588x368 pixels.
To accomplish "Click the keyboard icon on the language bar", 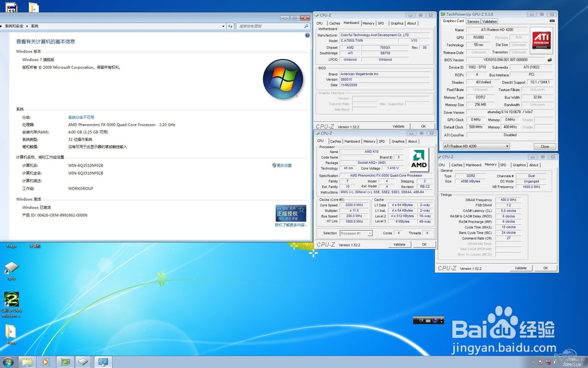I will [x=428, y=320].
